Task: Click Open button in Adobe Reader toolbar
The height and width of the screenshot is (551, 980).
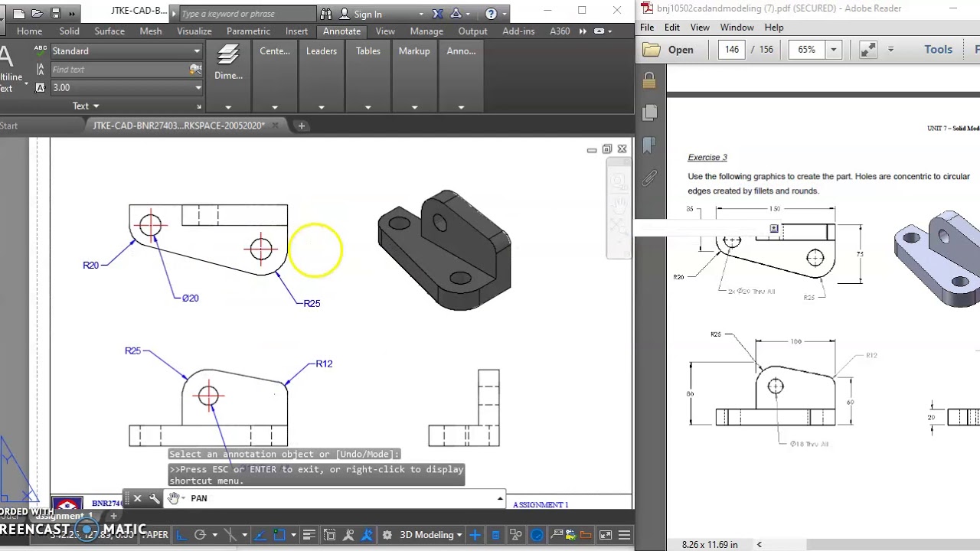Action: click(669, 50)
